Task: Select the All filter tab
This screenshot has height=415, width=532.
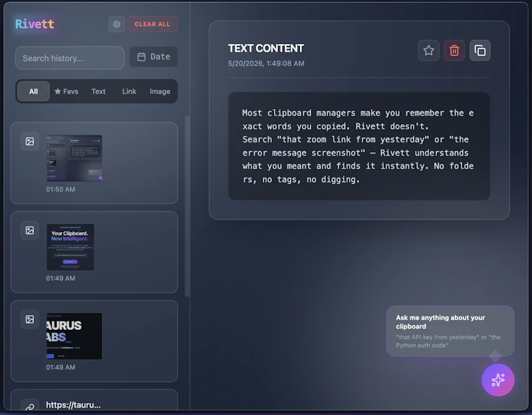Action: point(33,91)
